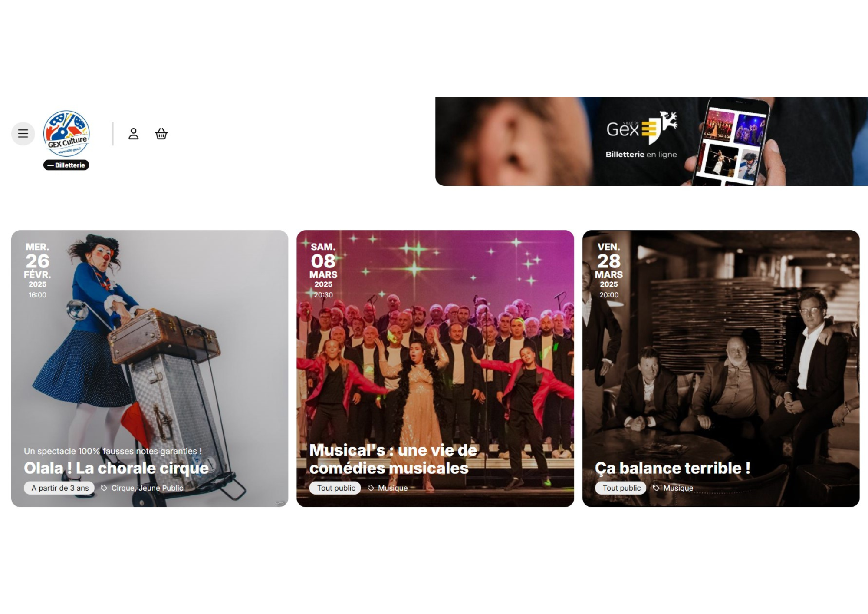This screenshot has height=614, width=868.
Task: Click the Billetterie label under the logo
Action: pyautogui.click(x=66, y=165)
